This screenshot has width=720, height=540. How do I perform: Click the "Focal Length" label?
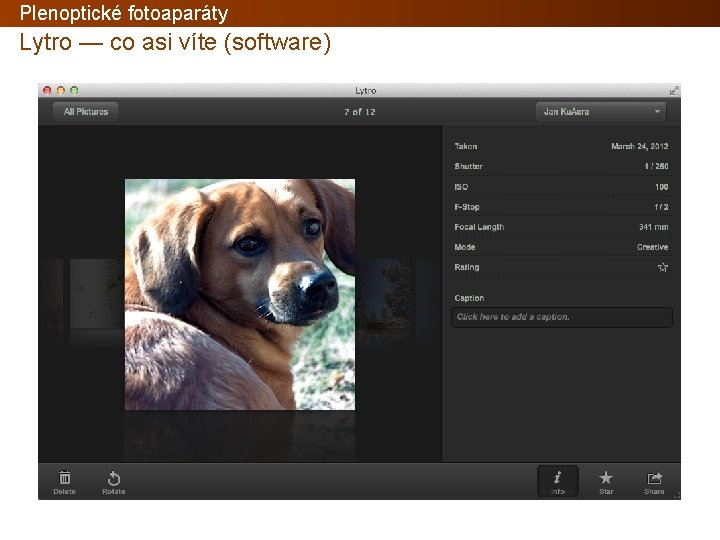point(479,227)
